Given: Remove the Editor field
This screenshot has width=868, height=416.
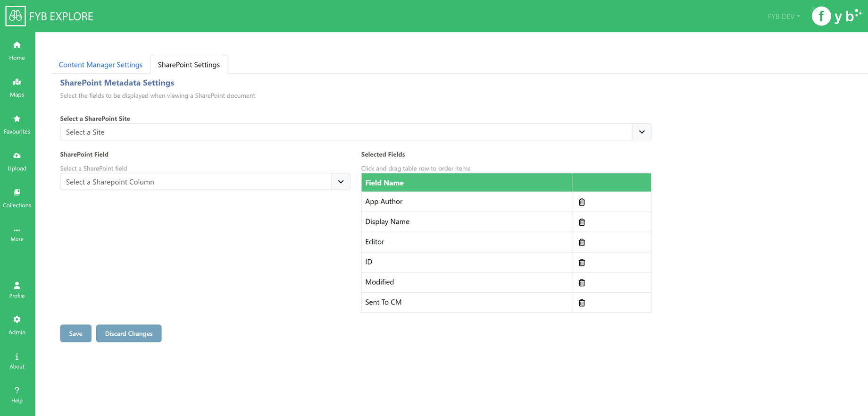Looking at the screenshot, I should click(x=582, y=242).
